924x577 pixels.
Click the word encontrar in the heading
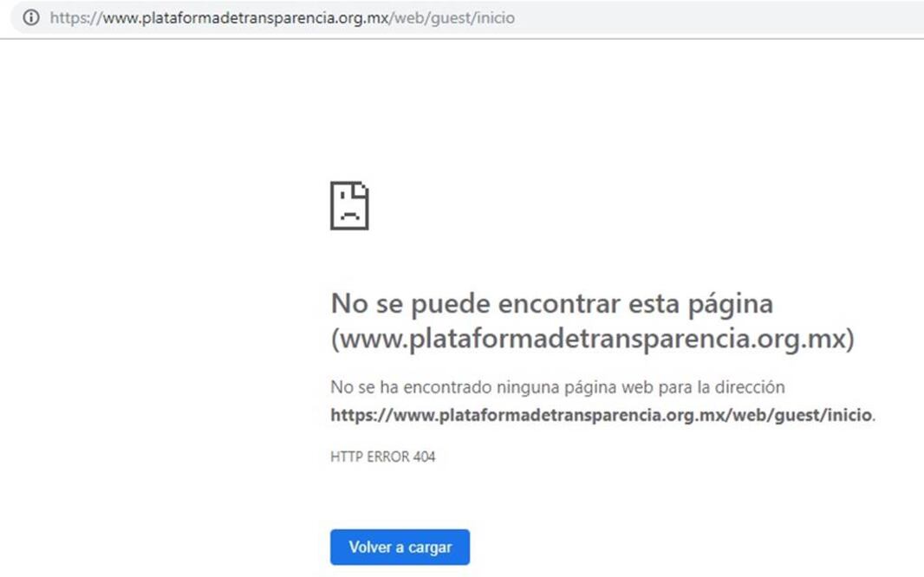559,304
